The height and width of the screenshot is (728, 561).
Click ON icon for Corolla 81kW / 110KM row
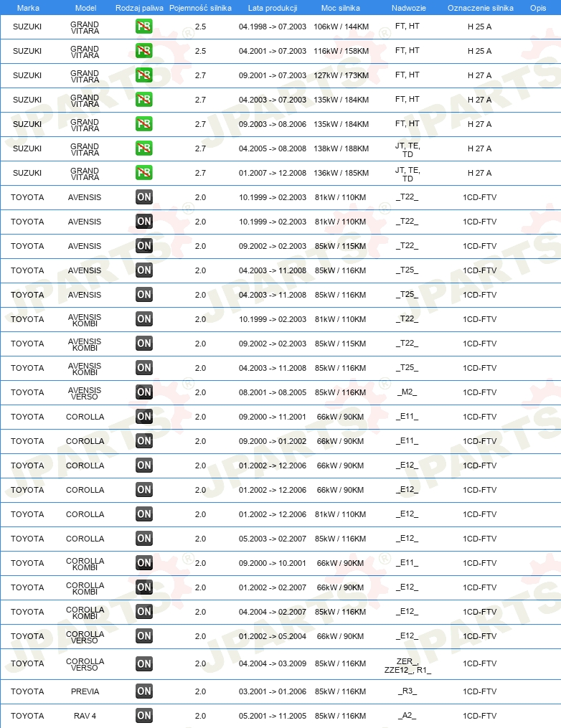144,514
